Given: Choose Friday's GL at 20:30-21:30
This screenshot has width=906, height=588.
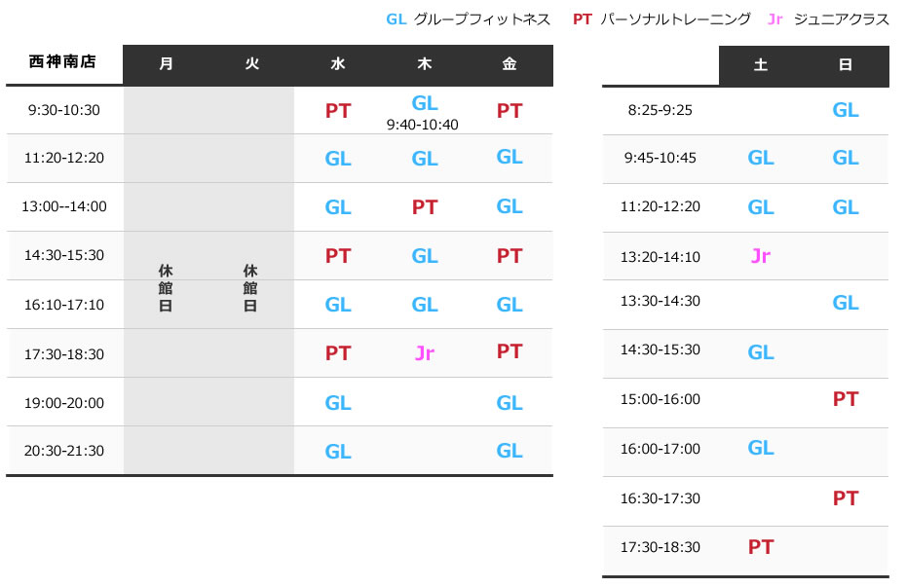Looking at the screenshot, I should [510, 451].
